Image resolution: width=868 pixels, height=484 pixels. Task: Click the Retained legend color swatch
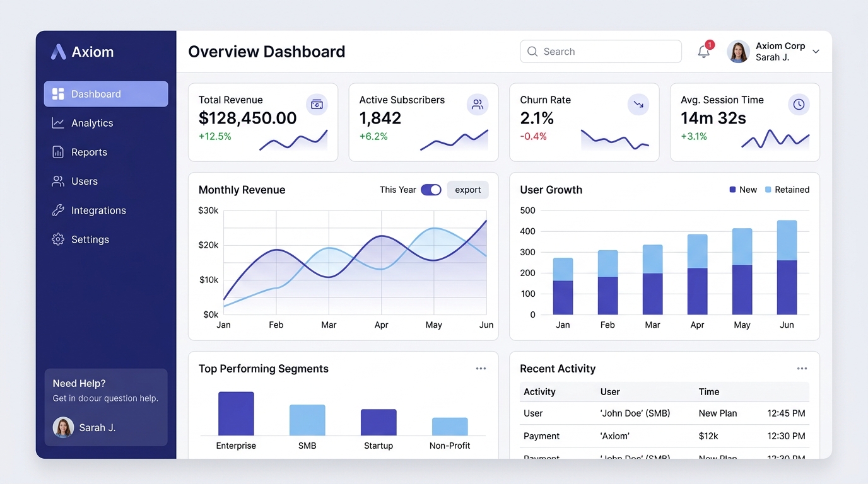(x=768, y=190)
